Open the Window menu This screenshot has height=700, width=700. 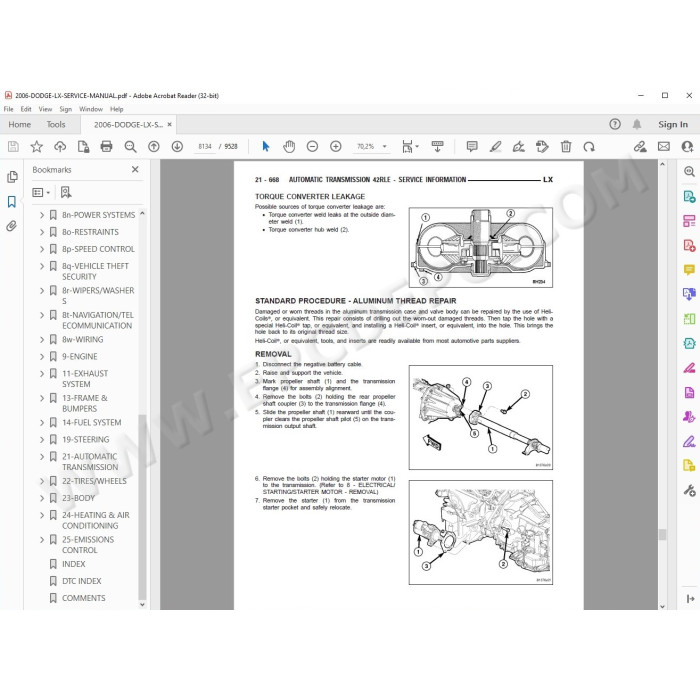click(91, 109)
